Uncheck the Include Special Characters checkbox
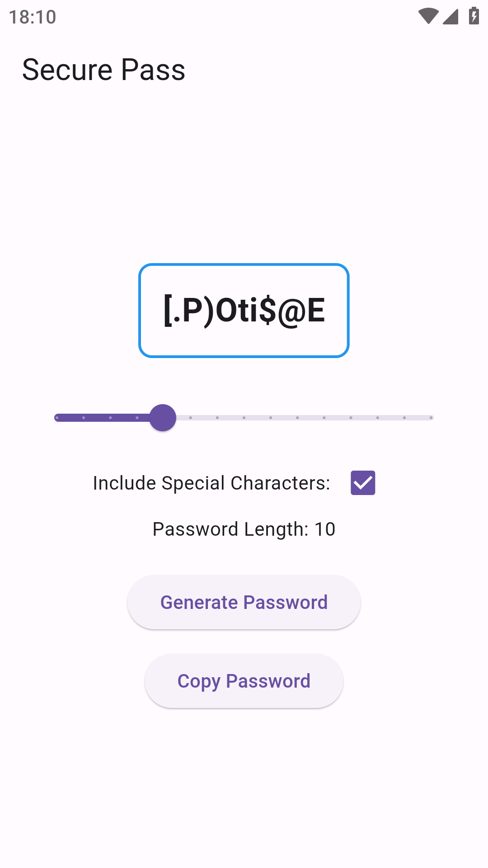 coord(363,483)
